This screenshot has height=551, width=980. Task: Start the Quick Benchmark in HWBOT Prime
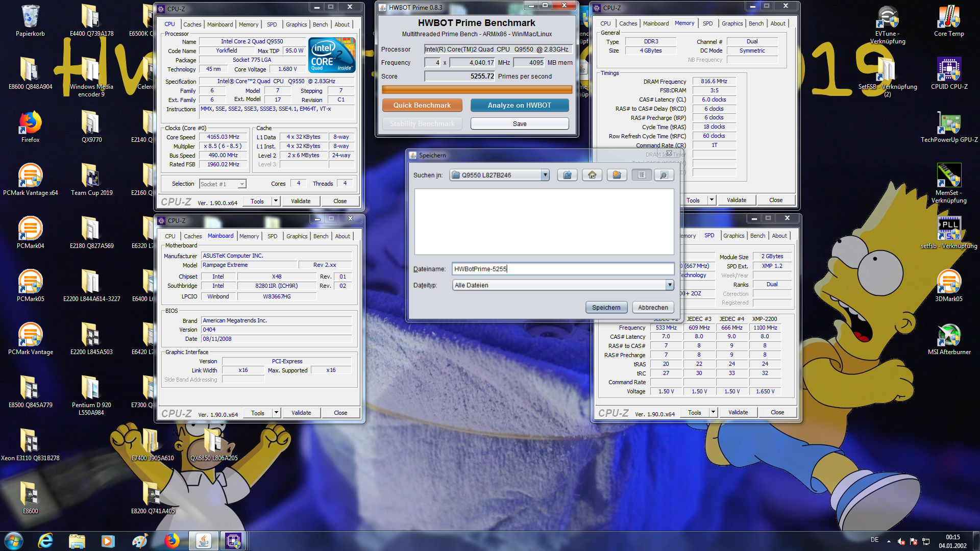(422, 105)
